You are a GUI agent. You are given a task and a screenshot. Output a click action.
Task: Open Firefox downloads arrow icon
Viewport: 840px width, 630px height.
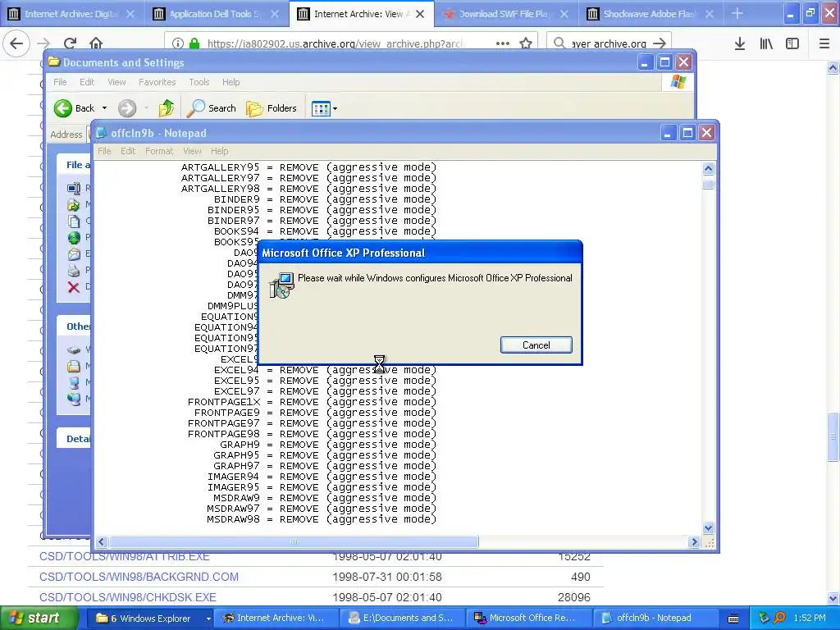[x=740, y=43]
